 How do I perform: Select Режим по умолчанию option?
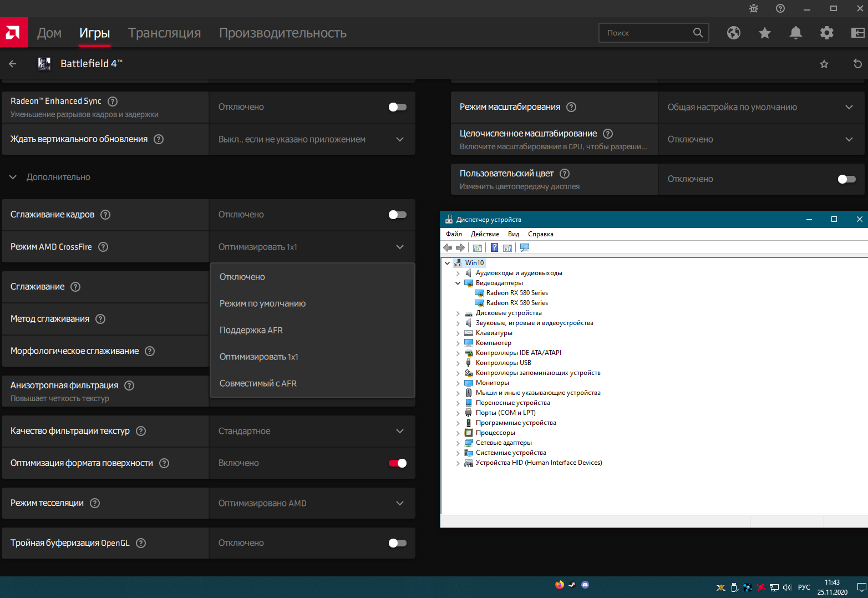tap(313, 303)
